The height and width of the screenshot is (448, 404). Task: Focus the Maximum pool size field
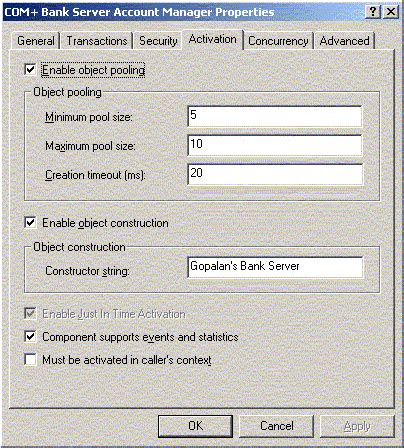pyautogui.click(x=275, y=145)
